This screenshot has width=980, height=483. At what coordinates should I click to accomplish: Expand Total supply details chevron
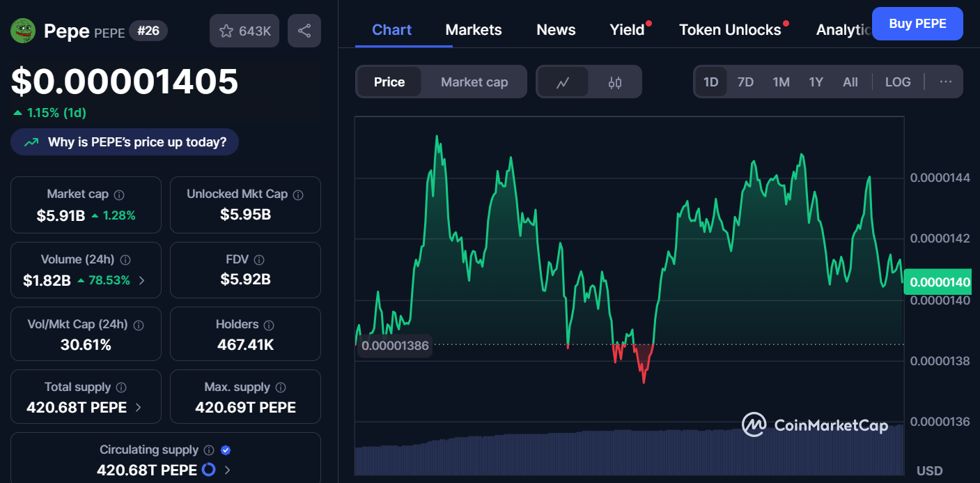point(138,408)
